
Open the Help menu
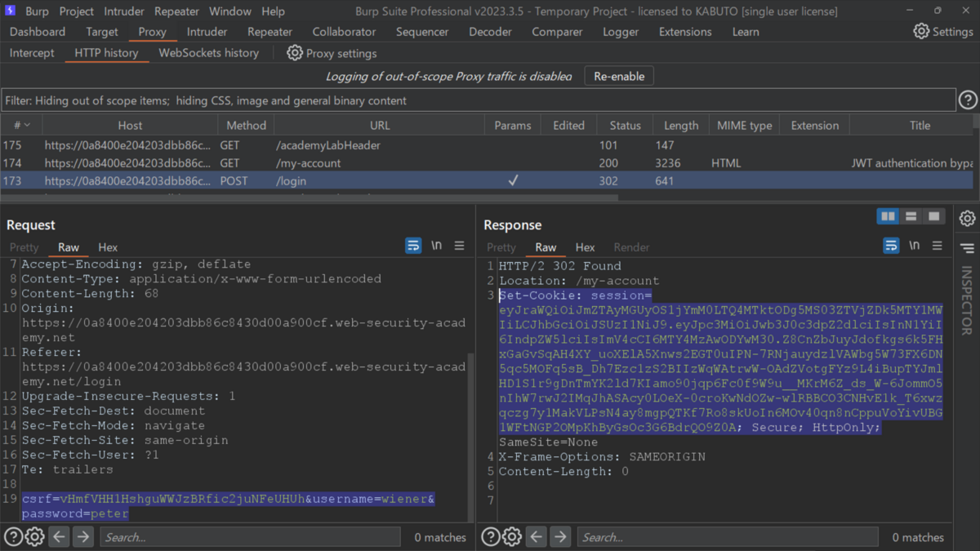(x=274, y=11)
